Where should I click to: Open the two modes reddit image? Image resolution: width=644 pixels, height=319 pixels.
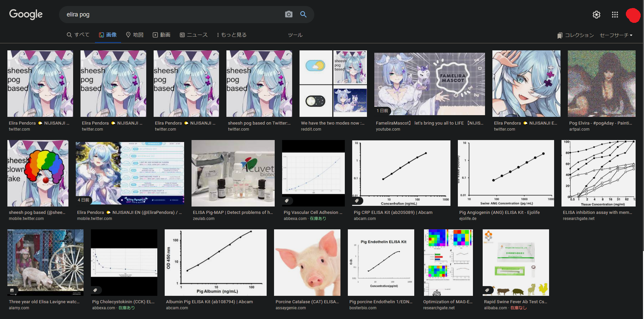coord(333,84)
